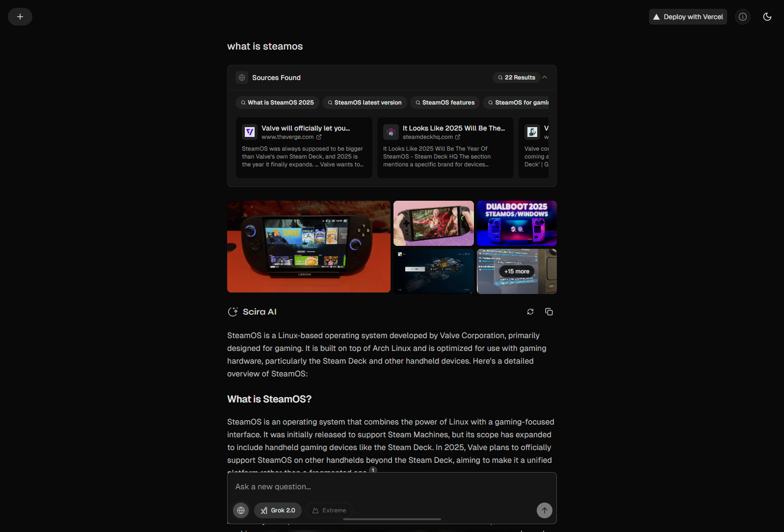Select the 'SteamOS features' query chip

click(445, 103)
